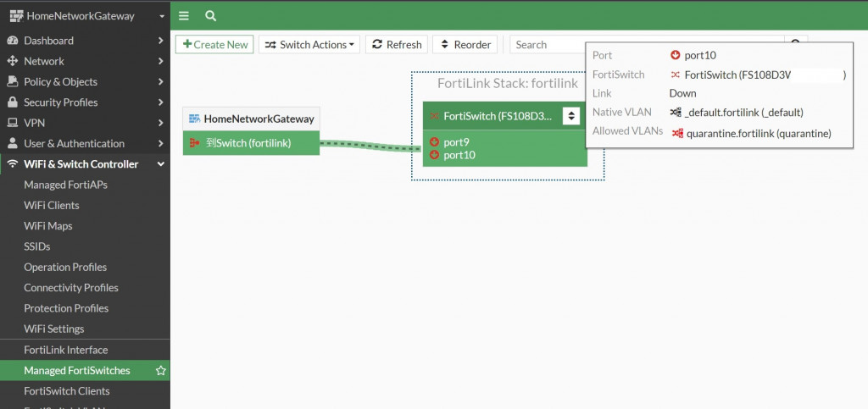Favorite Managed FortiSwitches with the star icon
The height and width of the screenshot is (409, 868).
[160, 370]
